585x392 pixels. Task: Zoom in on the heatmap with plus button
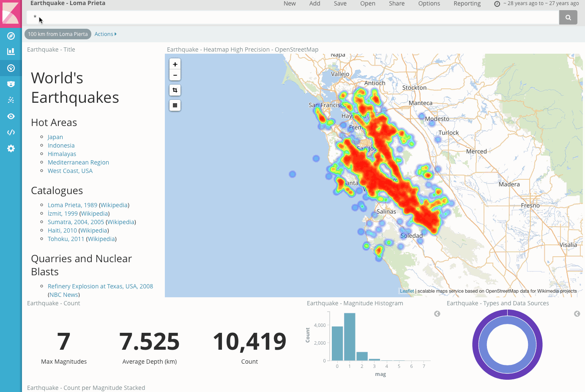click(x=175, y=64)
